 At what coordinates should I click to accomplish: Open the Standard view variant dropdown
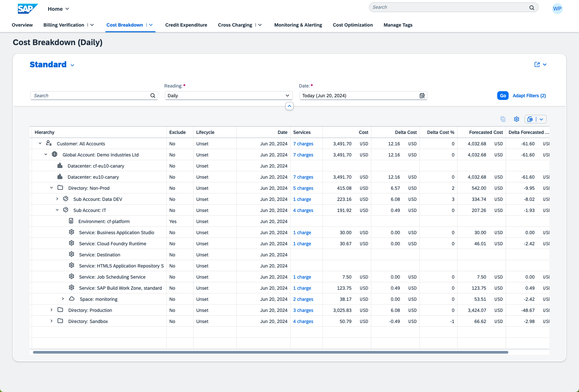point(72,65)
